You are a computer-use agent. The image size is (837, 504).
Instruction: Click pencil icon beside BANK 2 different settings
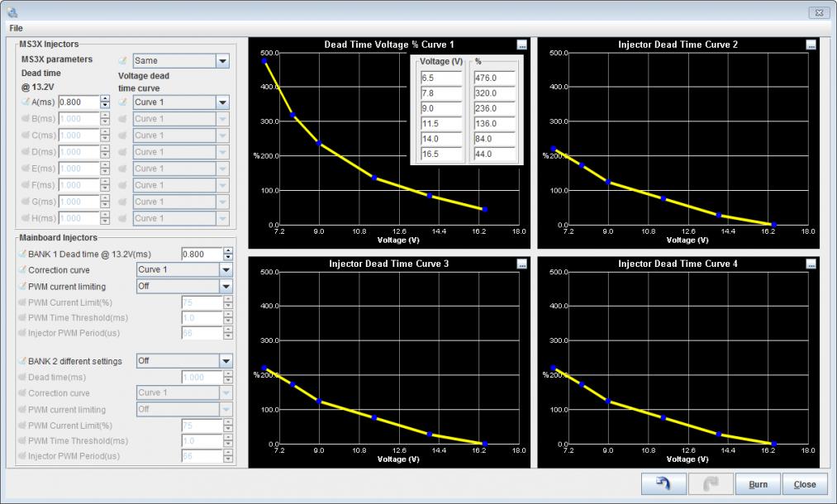point(21,361)
